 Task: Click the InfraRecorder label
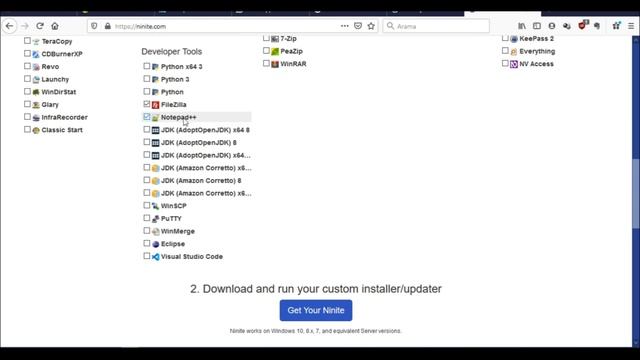[64, 117]
